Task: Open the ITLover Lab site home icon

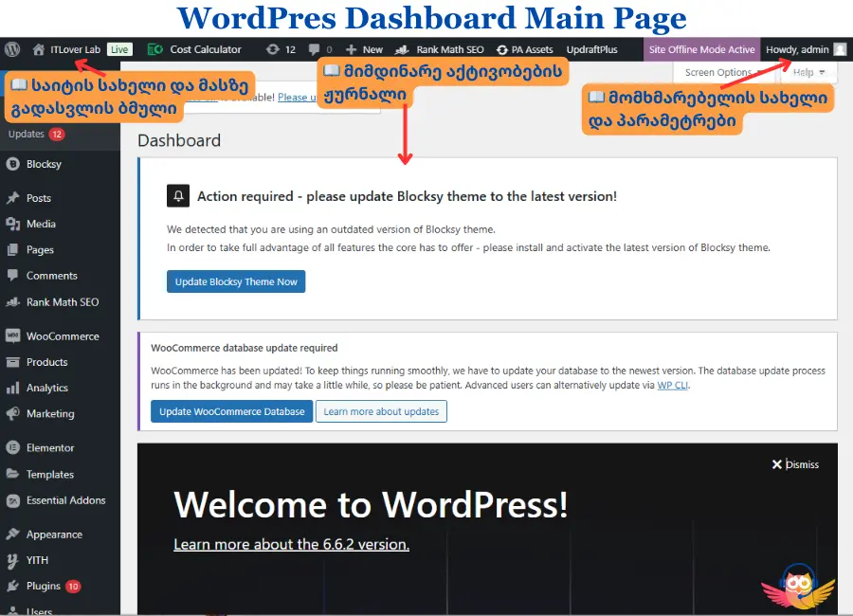Action: click(38, 49)
